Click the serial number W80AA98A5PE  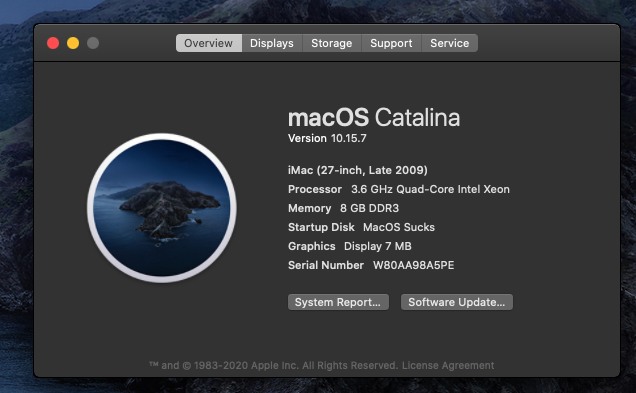tap(414, 265)
